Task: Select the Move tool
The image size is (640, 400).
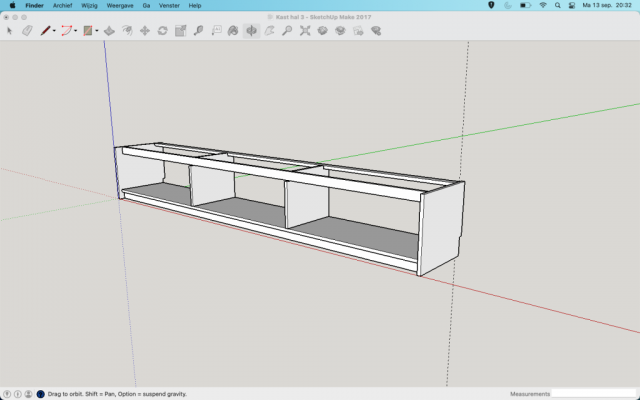Action: click(145, 31)
